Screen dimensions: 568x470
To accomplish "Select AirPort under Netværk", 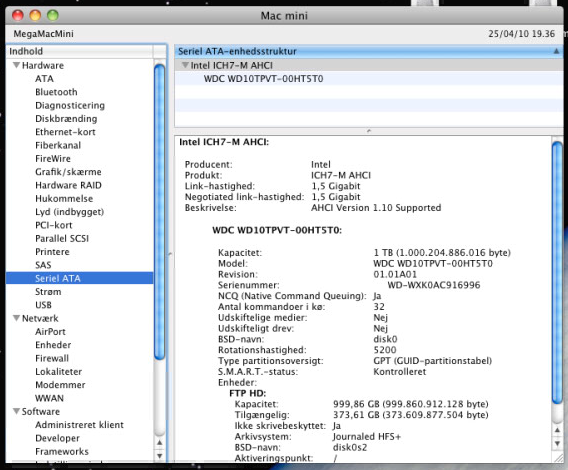I will click(50, 332).
